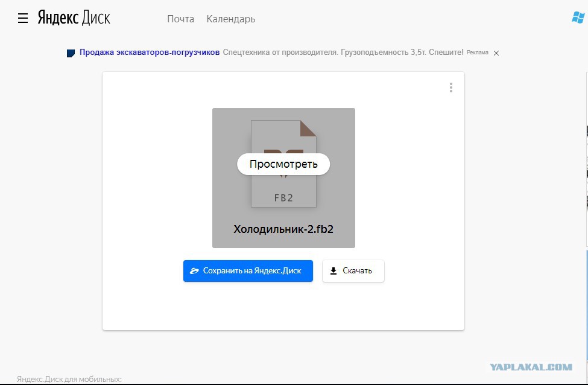The height and width of the screenshot is (385, 588).
Task: Click the Просмотреть preview button
Action: [x=283, y=164]
